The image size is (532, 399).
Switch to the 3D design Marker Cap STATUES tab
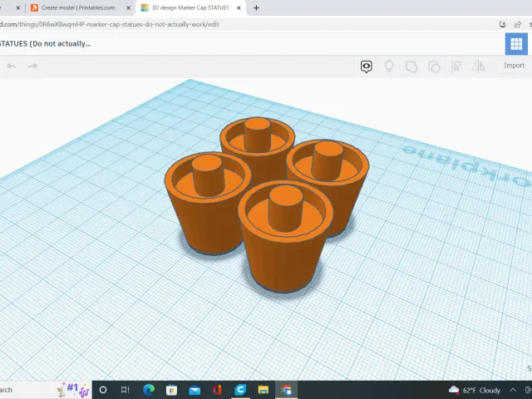click(x=190, y=7)
